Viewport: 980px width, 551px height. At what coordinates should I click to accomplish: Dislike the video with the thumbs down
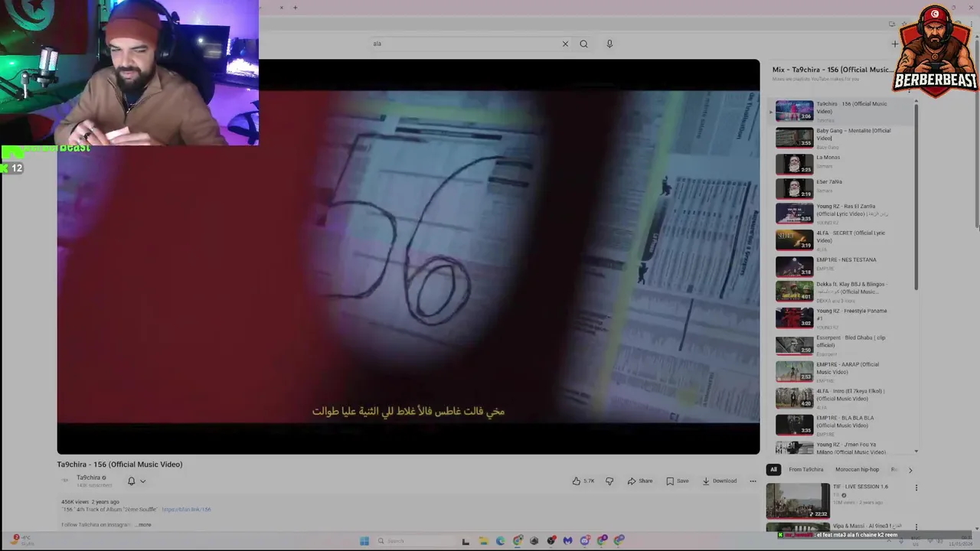(x=609, y=481)
